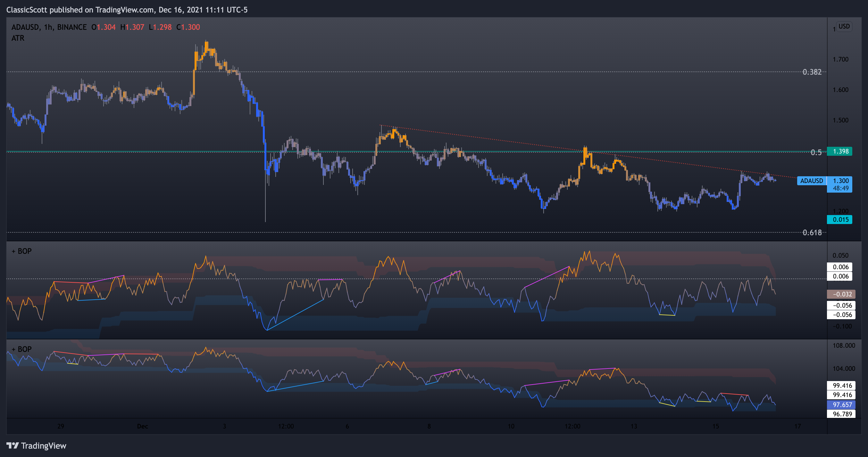Open the USD currency selector on price axis
868x457 pixels.
[844, 26]
